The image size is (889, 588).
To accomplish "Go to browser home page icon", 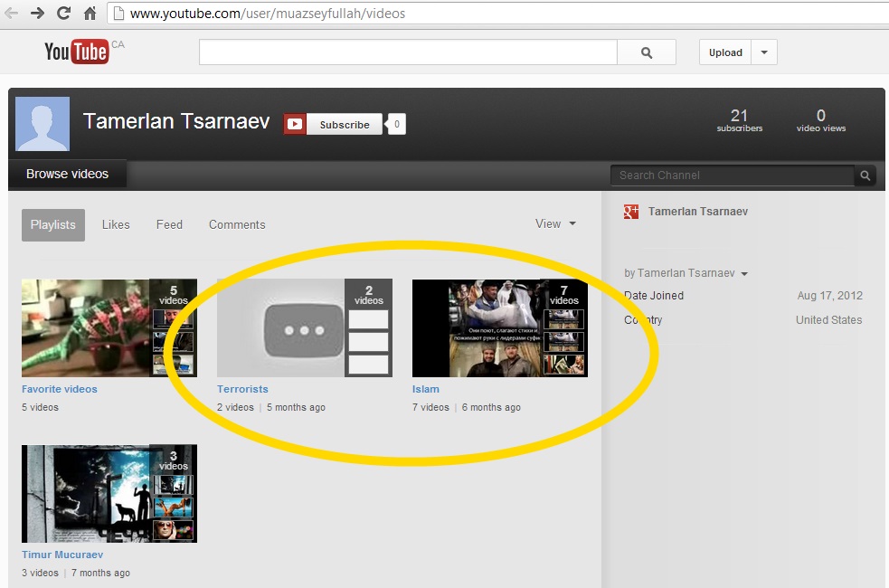I will (90, 13).
